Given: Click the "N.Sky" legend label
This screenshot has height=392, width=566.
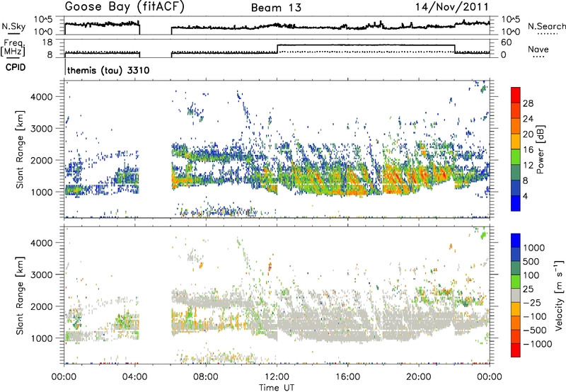Looking at the screenshot, I should click(13, 26).
